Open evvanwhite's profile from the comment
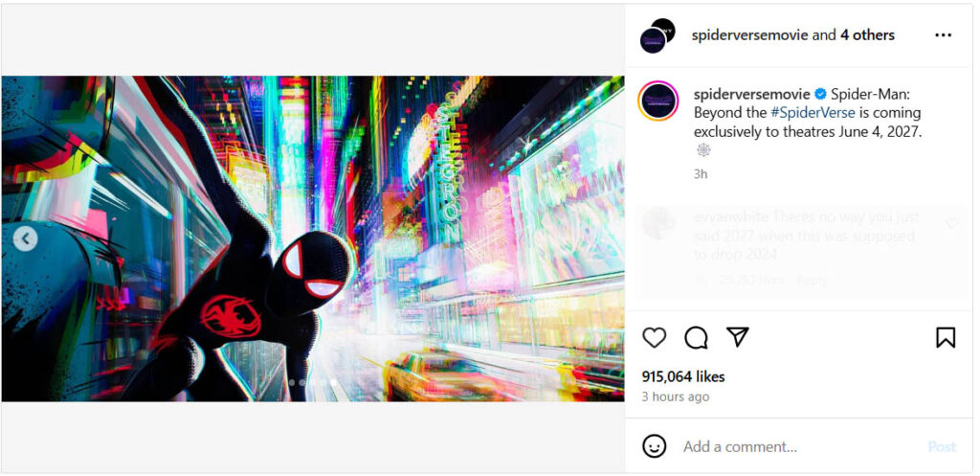Screen dimensions: 980x476 click(x=732, y=217)
